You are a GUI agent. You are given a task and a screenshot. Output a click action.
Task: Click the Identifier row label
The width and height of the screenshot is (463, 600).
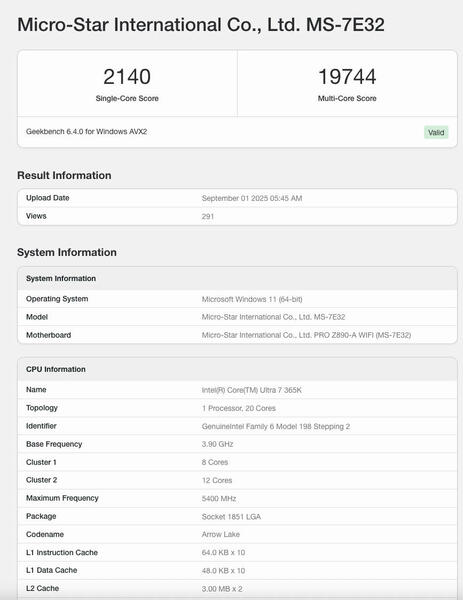pyautogui.click(x=41, y=426)
